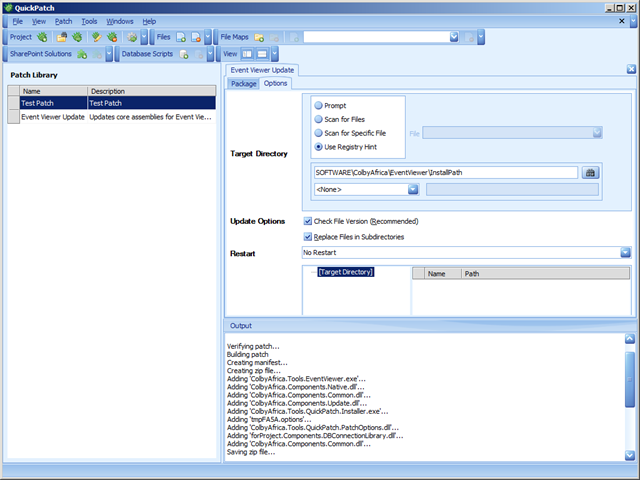Screen dimensions: 640x480
Task: Expand the Database Scripts toolbar overflow arrow
Action: pyautogui.click(x=211, y=54)
